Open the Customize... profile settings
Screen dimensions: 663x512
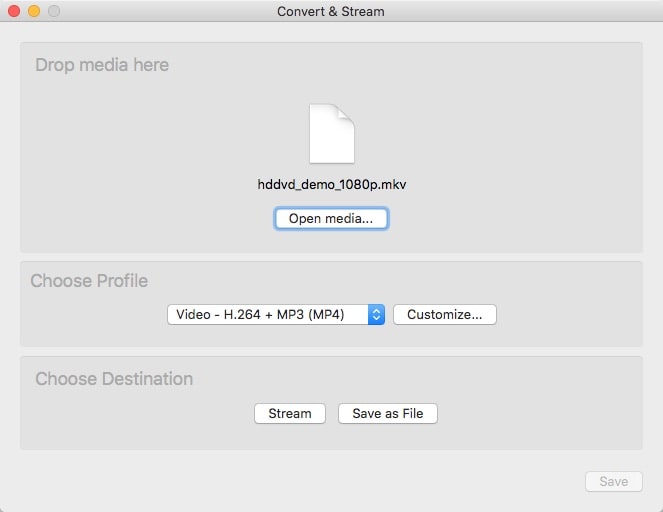(444, 314)
